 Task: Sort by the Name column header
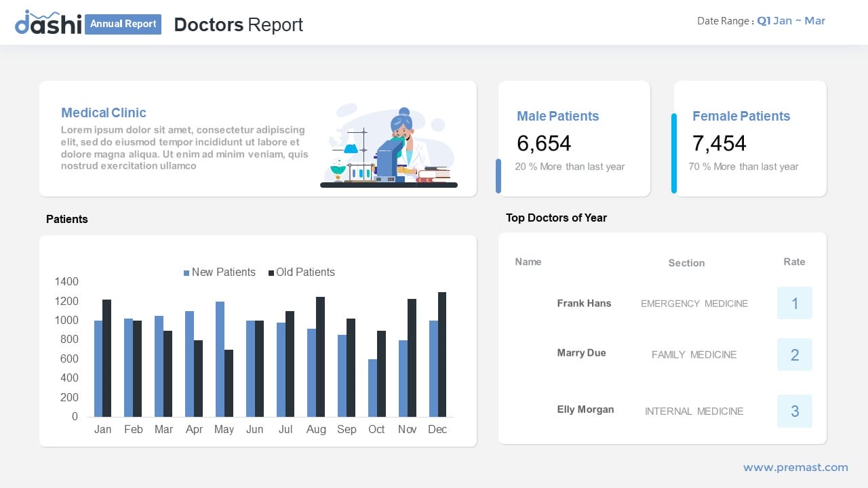(x=528, y=262)
